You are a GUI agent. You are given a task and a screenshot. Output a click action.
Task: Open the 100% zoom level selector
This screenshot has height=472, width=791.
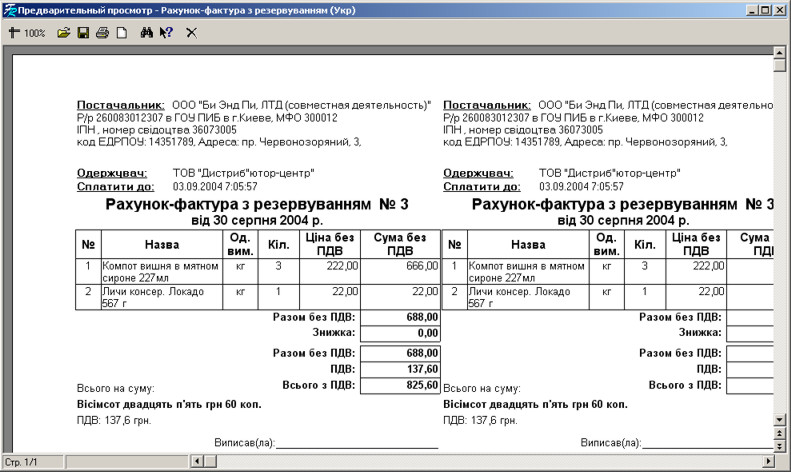pos(35,33)
